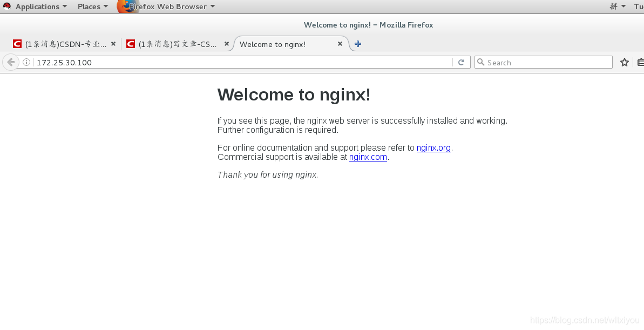This screenshot has width=644, height=330.
Task: Switch to the 写文章-CS... tab
Action: tap(178, 44)
